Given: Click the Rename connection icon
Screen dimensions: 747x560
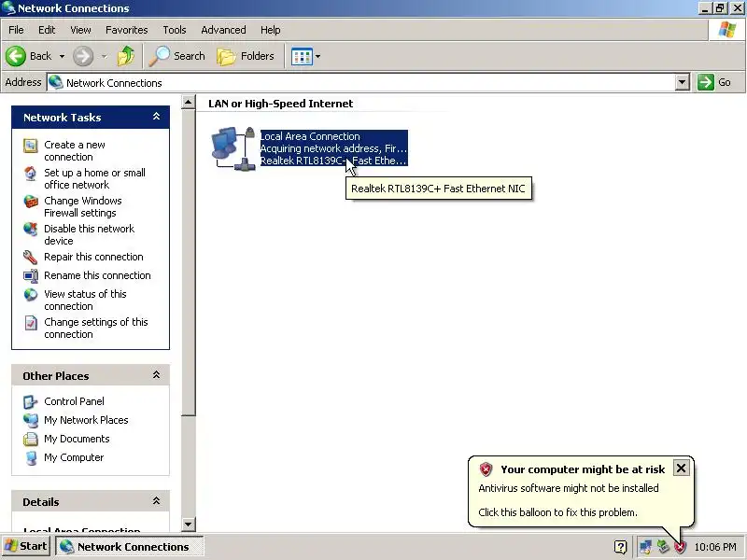Looking at the screenshot, I should coord(31,275).
